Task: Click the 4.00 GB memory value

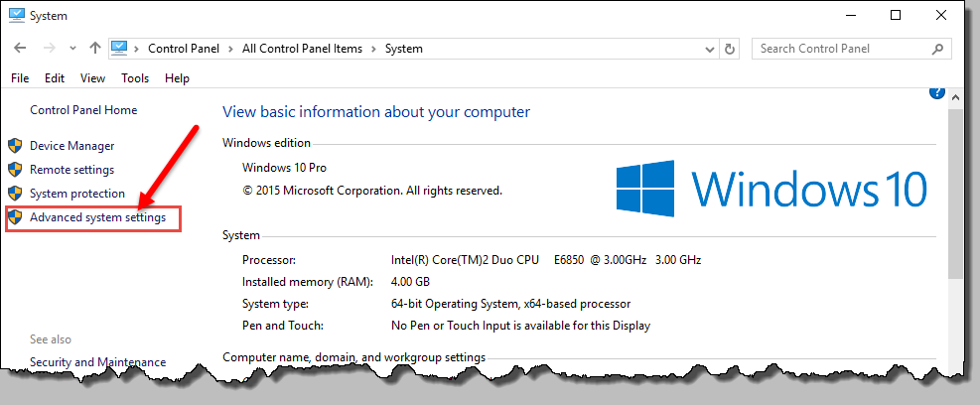Action: (x=410, y=282)
